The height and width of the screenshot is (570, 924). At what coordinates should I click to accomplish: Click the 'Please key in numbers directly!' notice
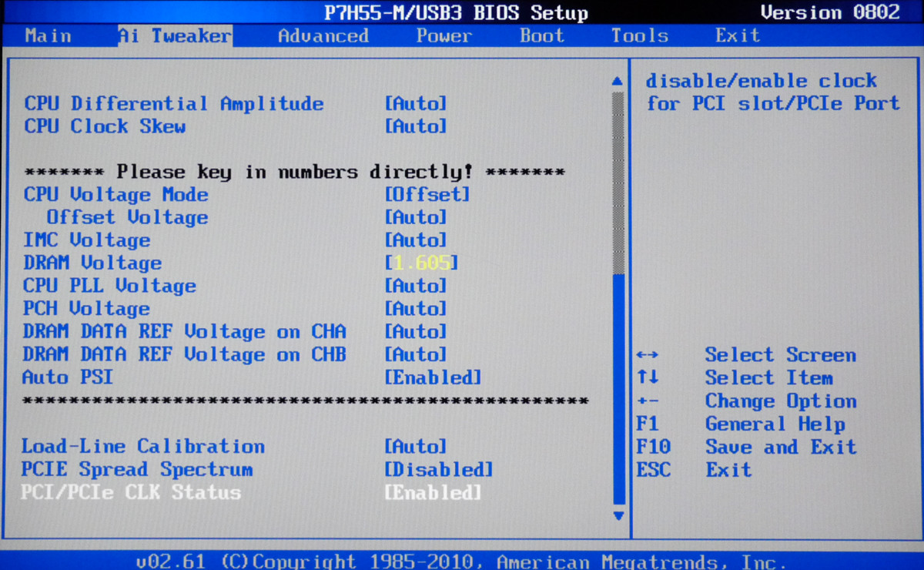click(x=295, y=172)
